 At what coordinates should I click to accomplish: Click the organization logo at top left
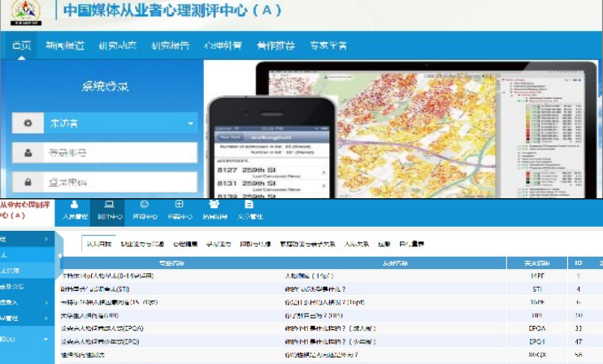[x=26, y=14]
